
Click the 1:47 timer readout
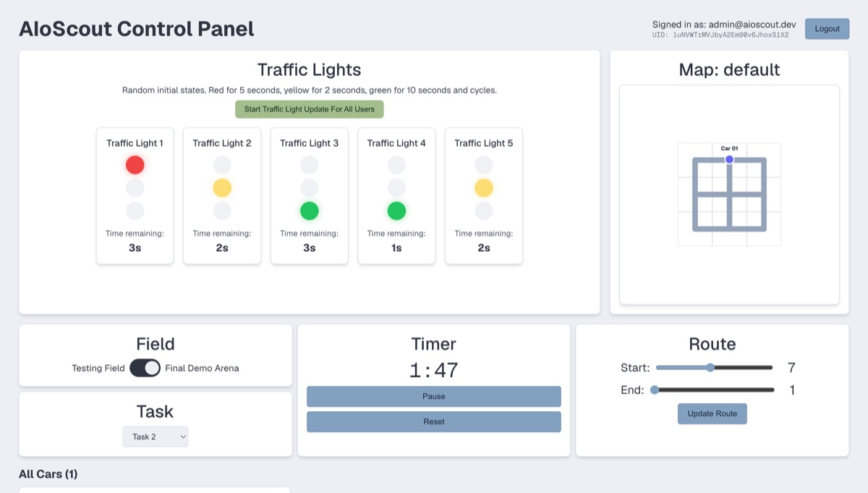pyautogui.click(x=434, y=371)
